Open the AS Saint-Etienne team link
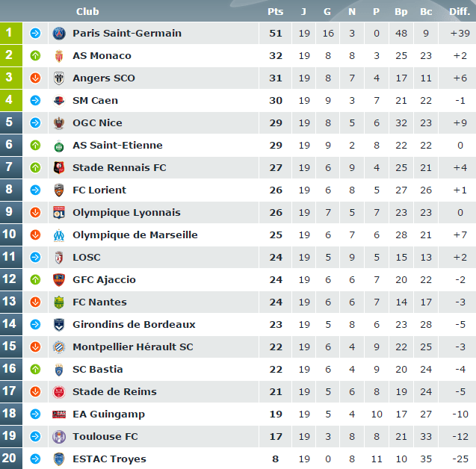 (117, 146)
